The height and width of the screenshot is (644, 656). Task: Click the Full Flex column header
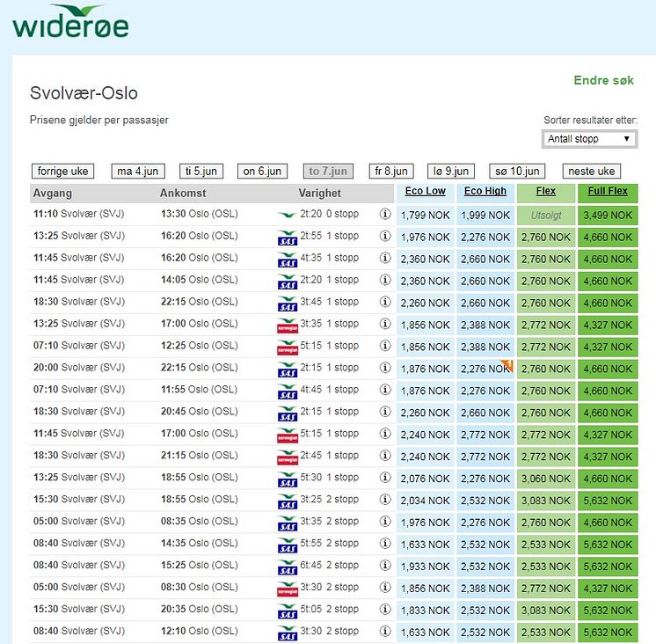pos(608,192)
